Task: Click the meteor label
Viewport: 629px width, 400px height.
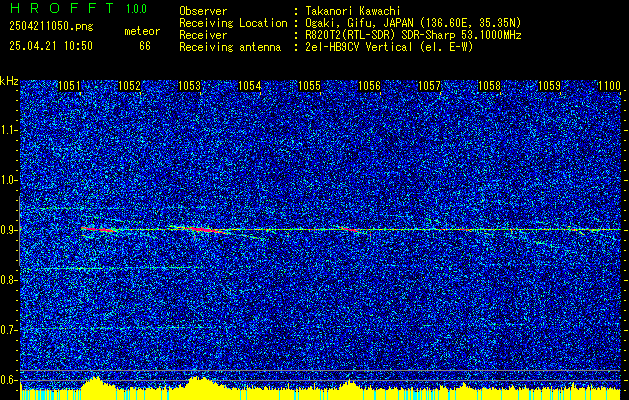Action: (142, 31)
